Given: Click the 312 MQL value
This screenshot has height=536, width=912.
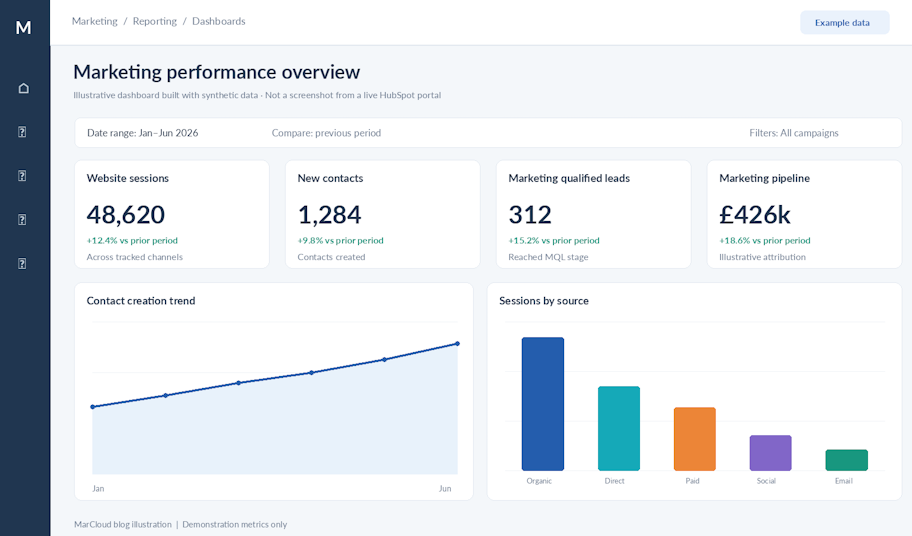Looking at the screenshot, I should [x=530, y=215].
